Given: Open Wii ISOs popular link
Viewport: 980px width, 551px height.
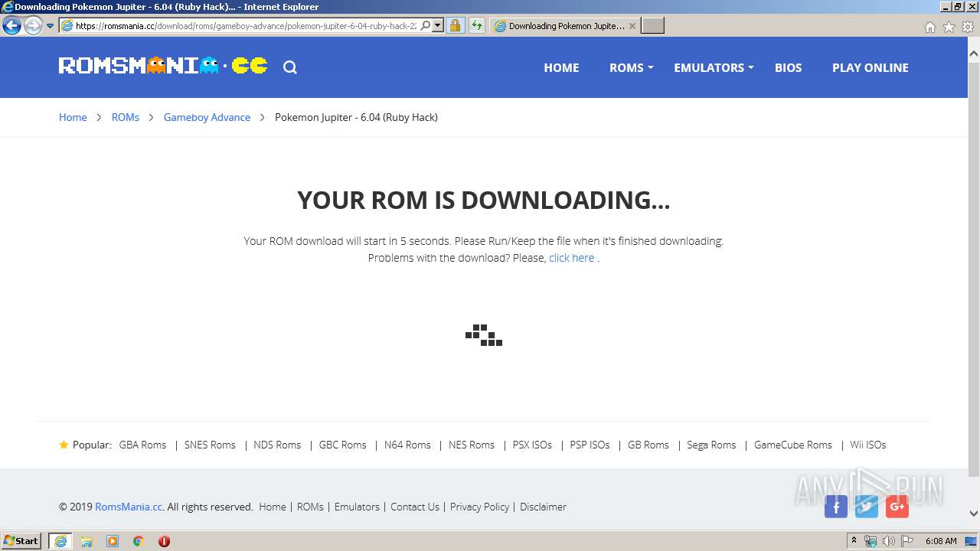Looking at the screenshot, I should pos(867,445).
